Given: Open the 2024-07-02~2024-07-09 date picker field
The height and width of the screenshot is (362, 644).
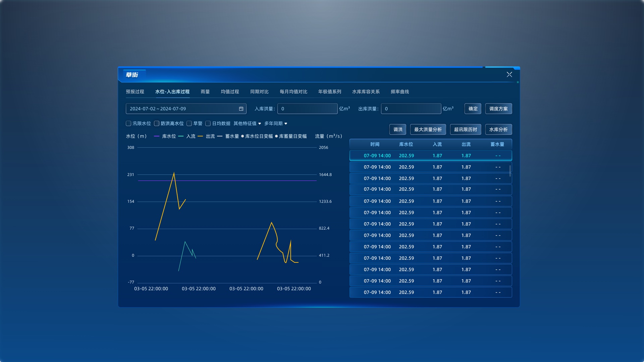Looking at the screenshot, I should (186, 109).
